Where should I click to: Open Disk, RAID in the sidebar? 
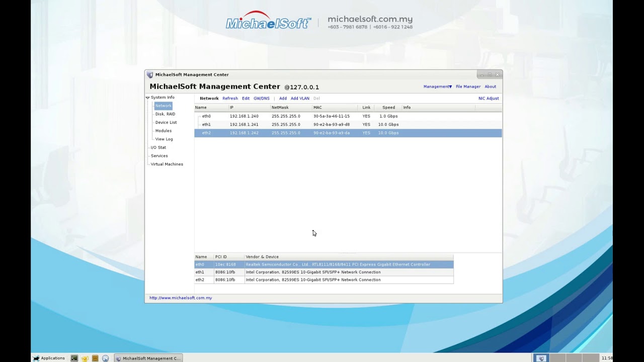coord(165,114)
